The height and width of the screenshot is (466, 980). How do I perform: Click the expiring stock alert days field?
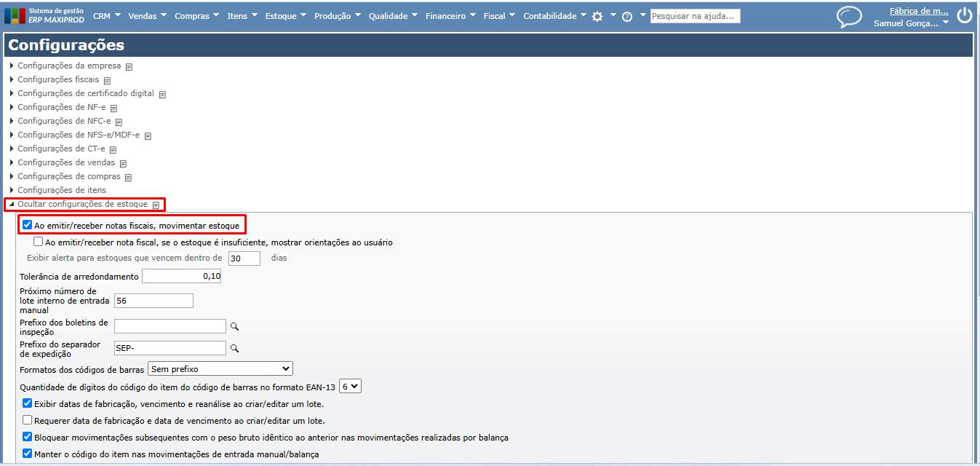[244, 258]
